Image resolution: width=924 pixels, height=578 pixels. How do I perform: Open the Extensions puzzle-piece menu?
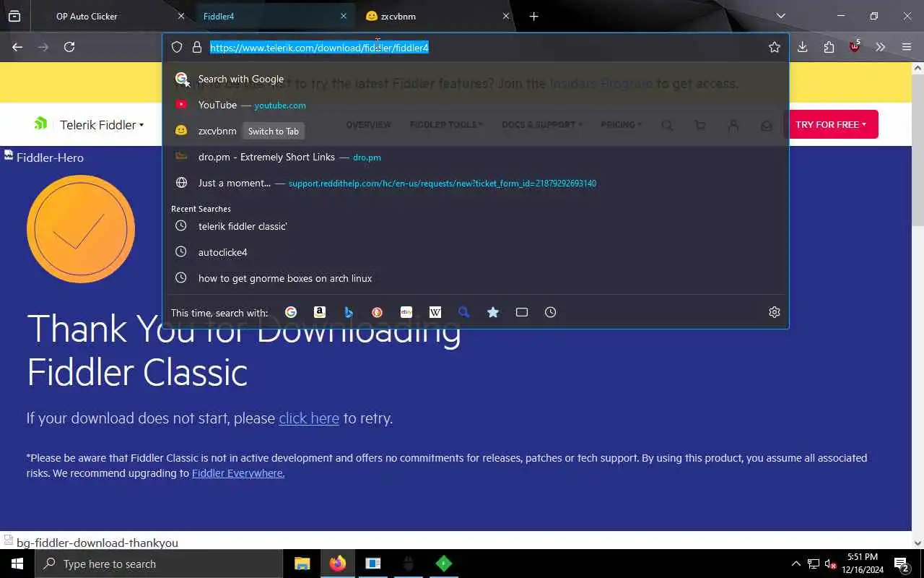(829, 47)
